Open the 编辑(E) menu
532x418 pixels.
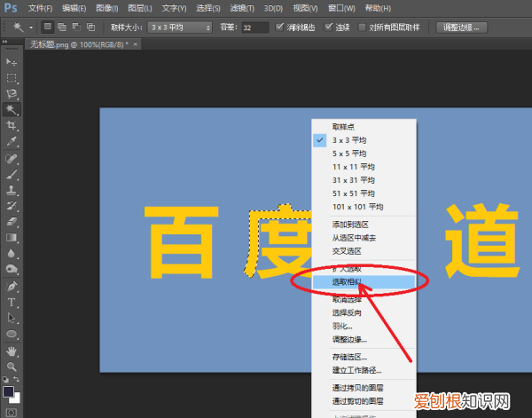74,8
